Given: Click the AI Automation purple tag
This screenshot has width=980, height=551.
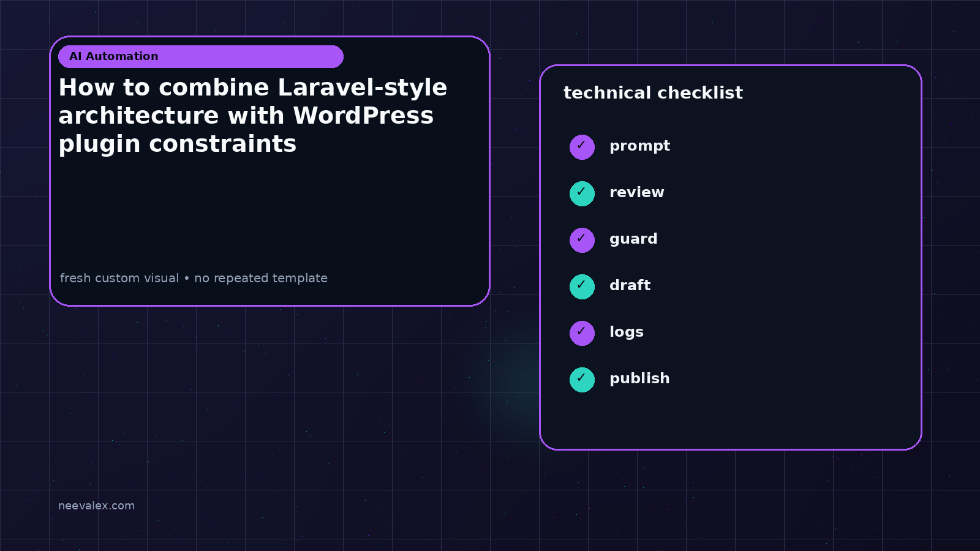Looking at the screenshot, I should tap(201, 56).
